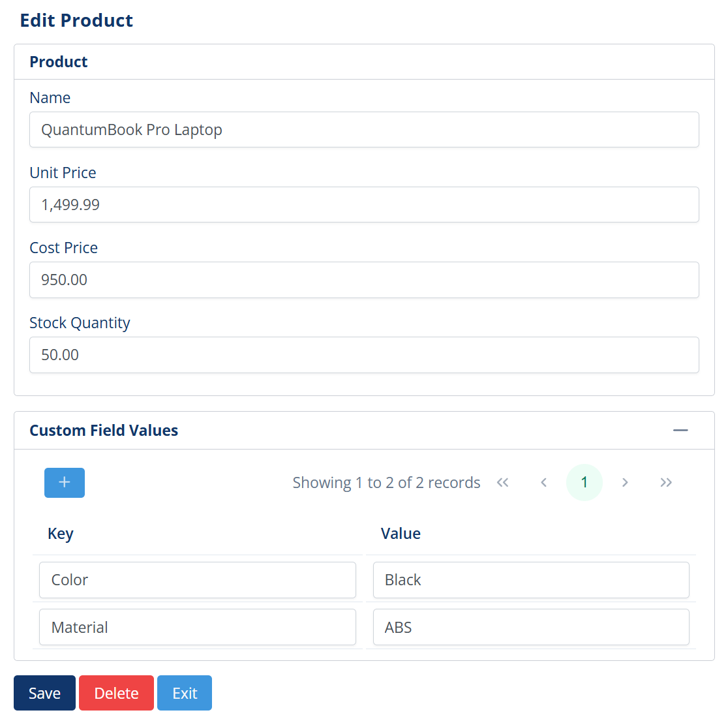Viewport: 728px width, 719px height.
Task: Save the product changes
Action: pos(44,692)
